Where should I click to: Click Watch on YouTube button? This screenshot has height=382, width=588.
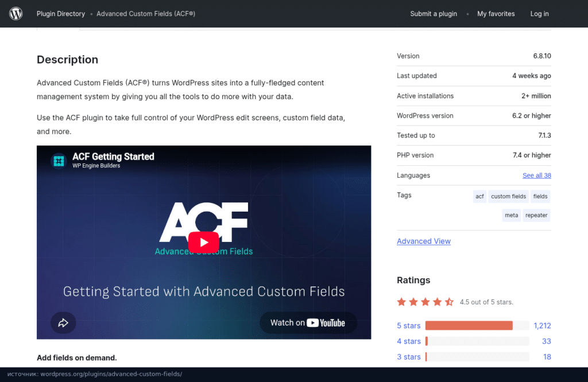coord(308,323)
